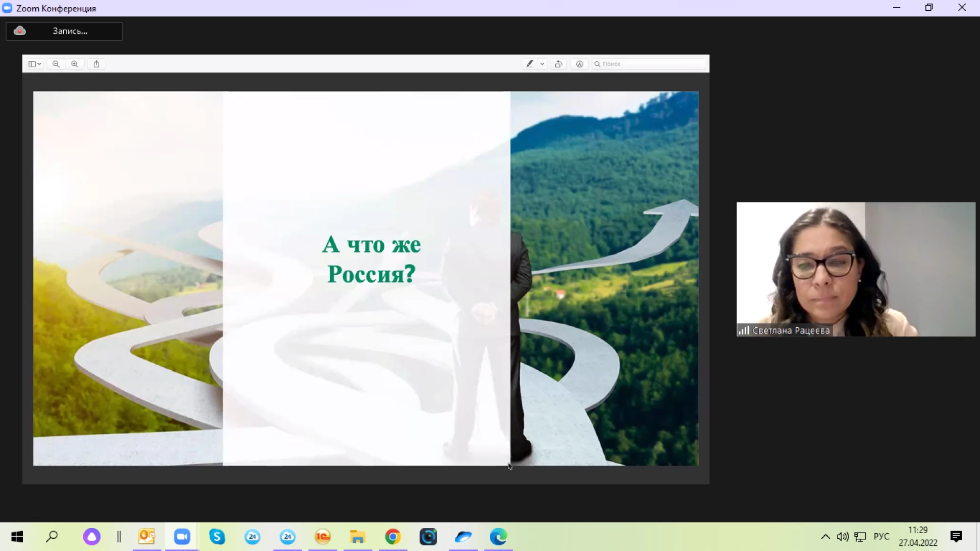This screenshot has height=551, width=980.
Task: Click the slide text А что же Россия?
Action: (x=372, y=259)
